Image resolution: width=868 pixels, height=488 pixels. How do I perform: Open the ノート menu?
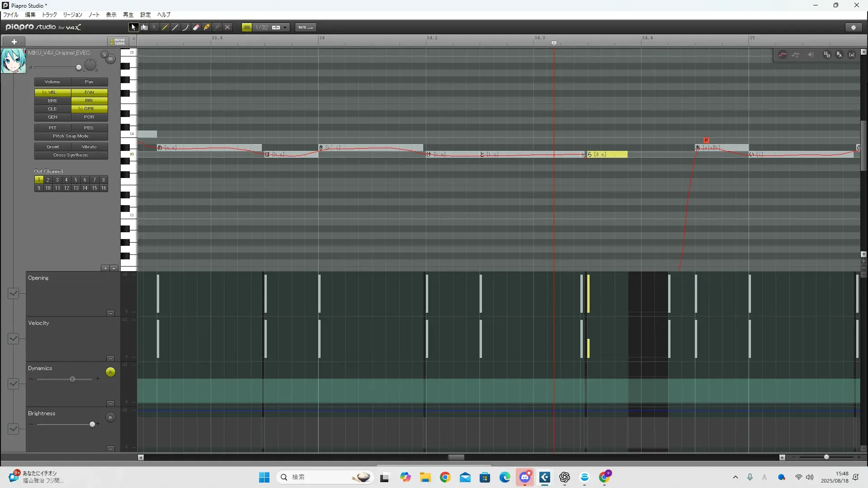pos(94,15)
